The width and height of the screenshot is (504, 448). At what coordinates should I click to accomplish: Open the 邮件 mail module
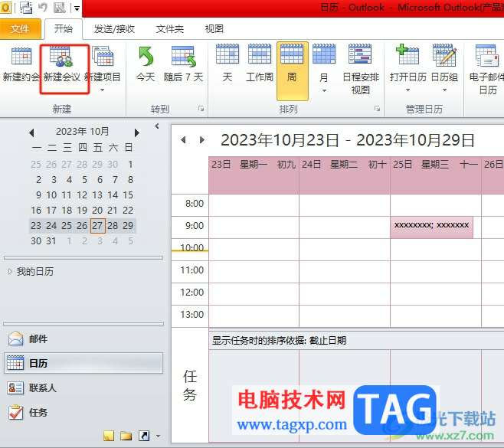coord(83,338)
